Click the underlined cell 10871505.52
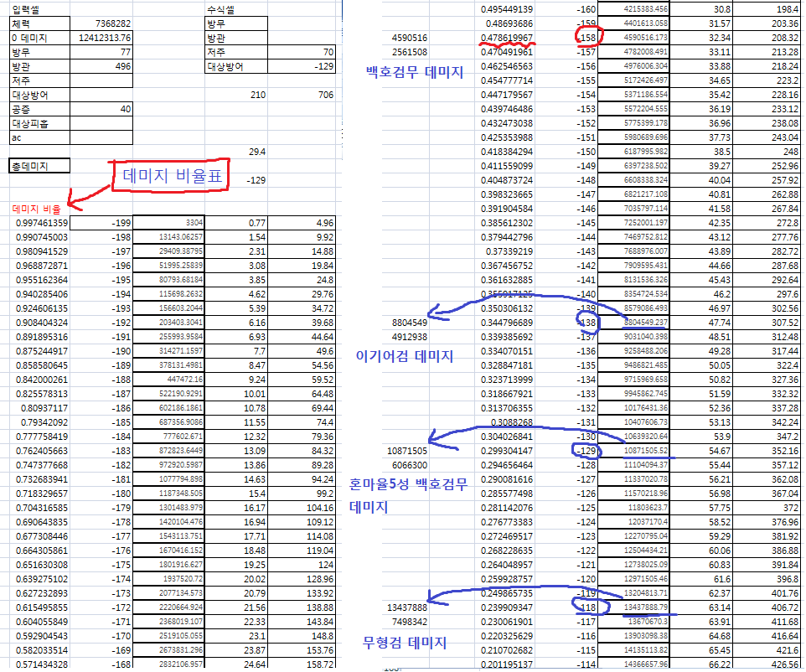This screenshot has width=806, height=672. tap(634, 451)
